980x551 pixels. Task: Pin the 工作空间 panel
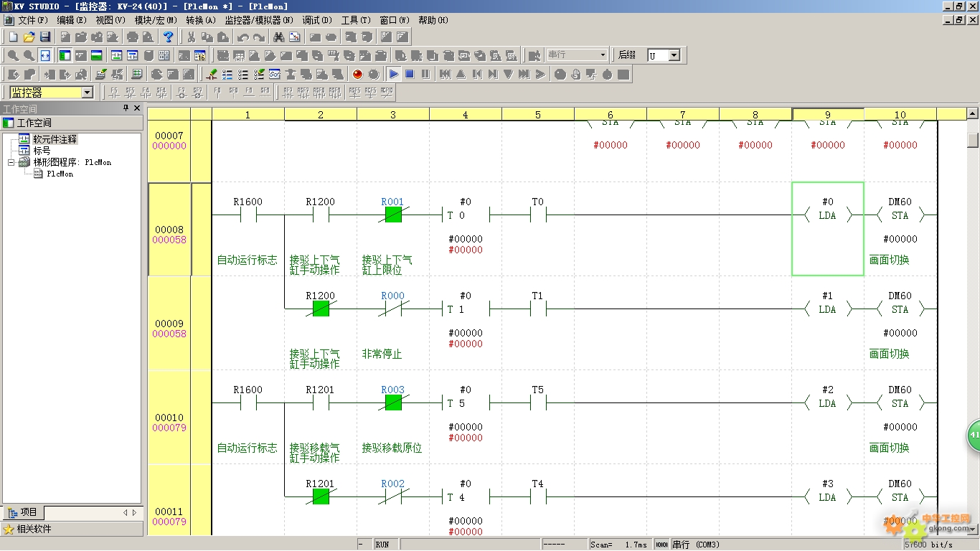[x=126, y=108]
